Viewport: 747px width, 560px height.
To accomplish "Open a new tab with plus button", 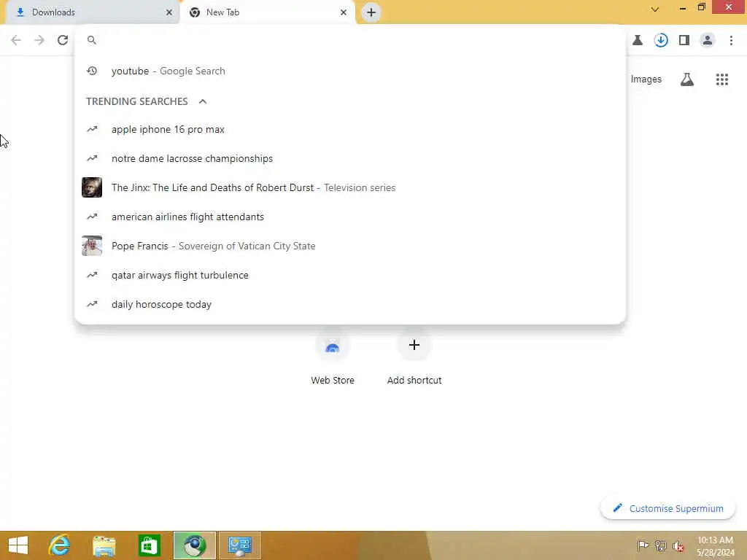I will coord(371,12).
